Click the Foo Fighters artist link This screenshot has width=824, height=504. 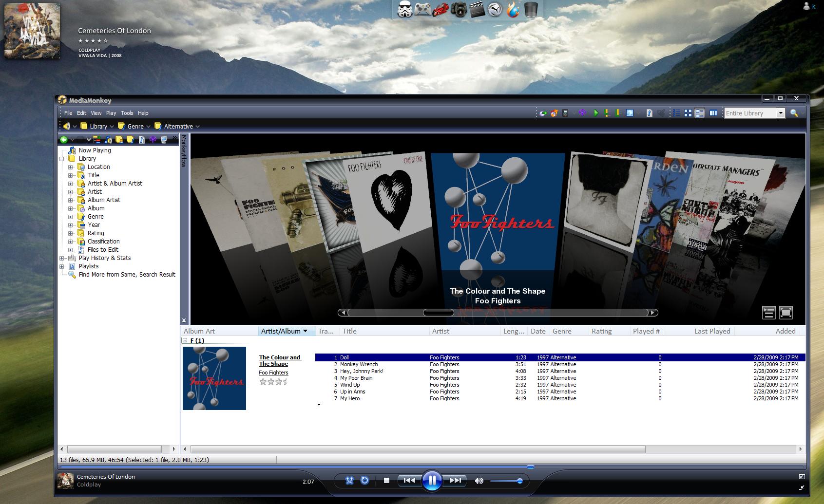[x=273, y=373]
